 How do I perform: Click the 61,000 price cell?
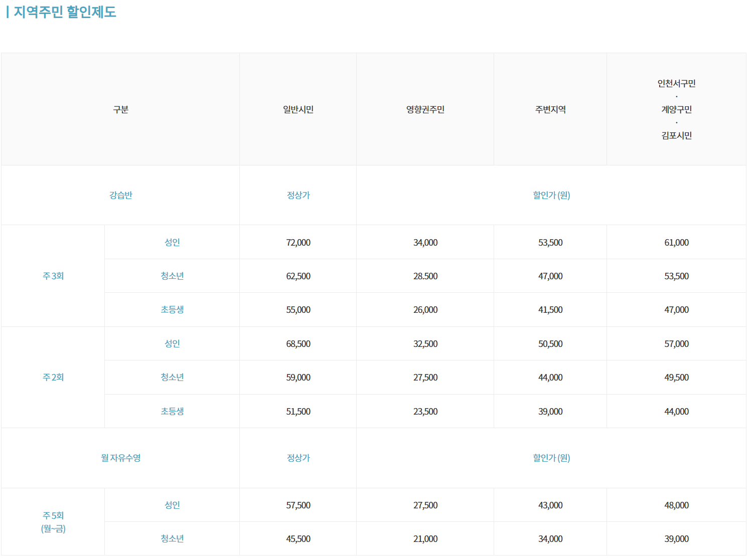(x=676, y=243)
